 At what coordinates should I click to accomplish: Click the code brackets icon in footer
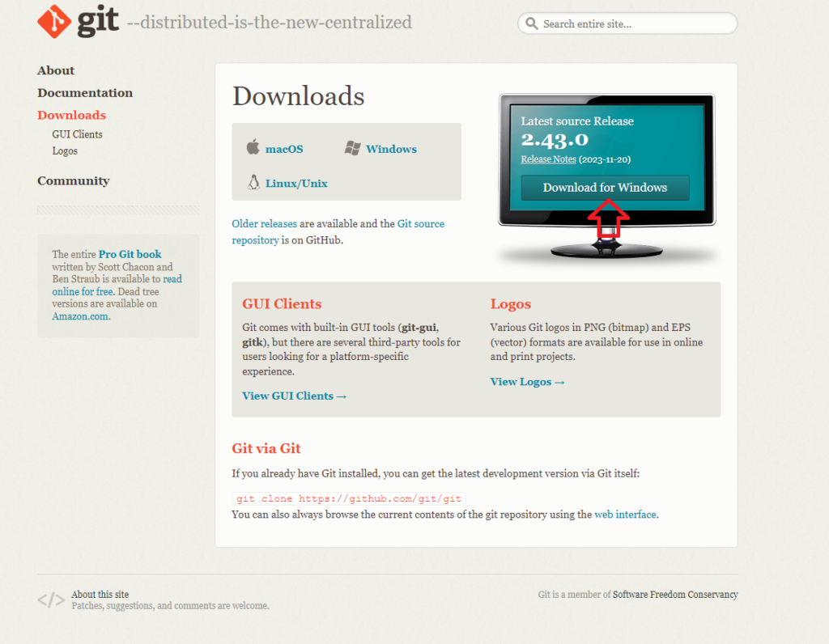(x=51, y=600)
